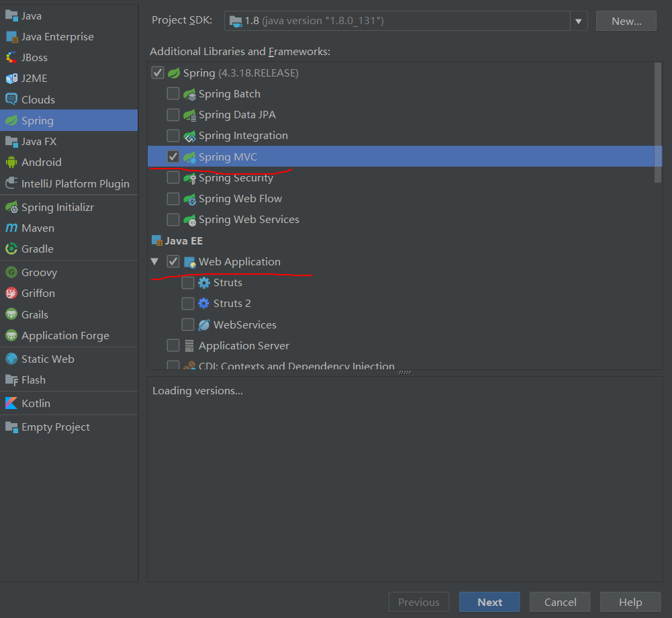The image size is (672, 618).
Task: Open Help for the wizard
Action: coord(630,602)
